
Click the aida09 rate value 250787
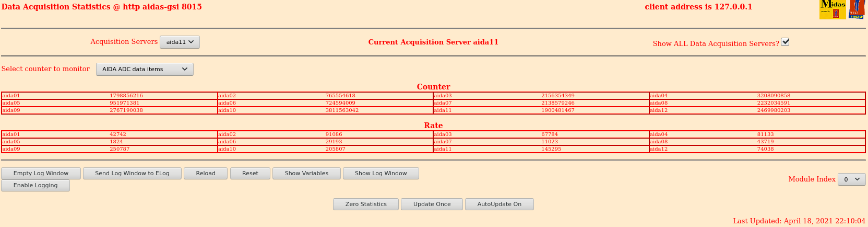pos(120,149)
